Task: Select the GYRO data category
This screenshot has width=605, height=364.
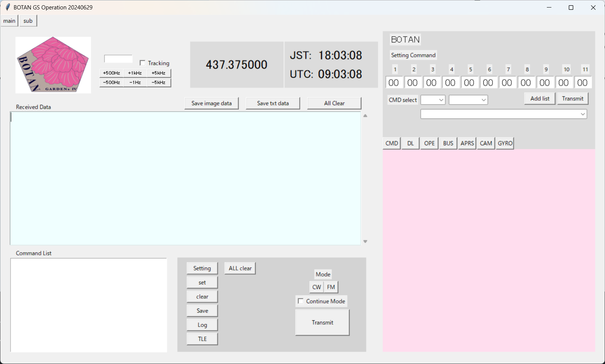Action: click(x=505, y=143)
